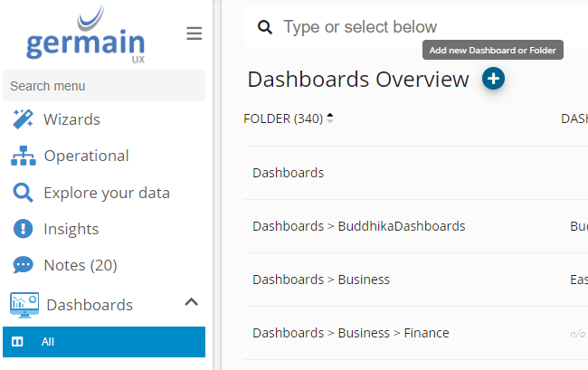588x370 pixels.
Task: Click the Explore your data magnifier icon
Action: 23,193
